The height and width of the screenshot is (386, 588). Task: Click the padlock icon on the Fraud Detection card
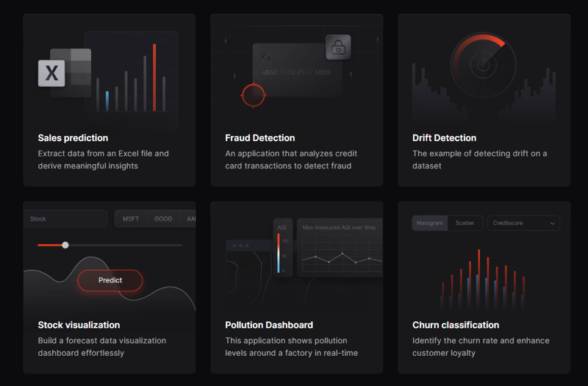pos(338,47)
